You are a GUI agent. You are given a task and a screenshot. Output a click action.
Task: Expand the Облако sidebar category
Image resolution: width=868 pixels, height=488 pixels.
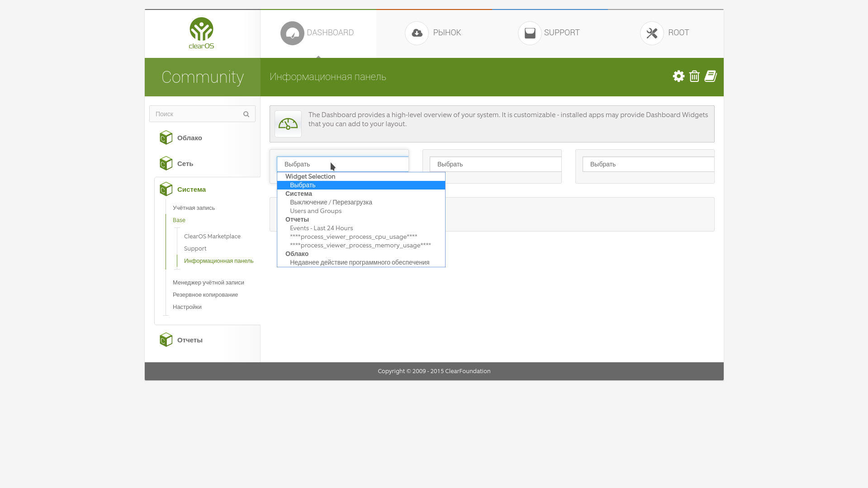click(190, 138)
